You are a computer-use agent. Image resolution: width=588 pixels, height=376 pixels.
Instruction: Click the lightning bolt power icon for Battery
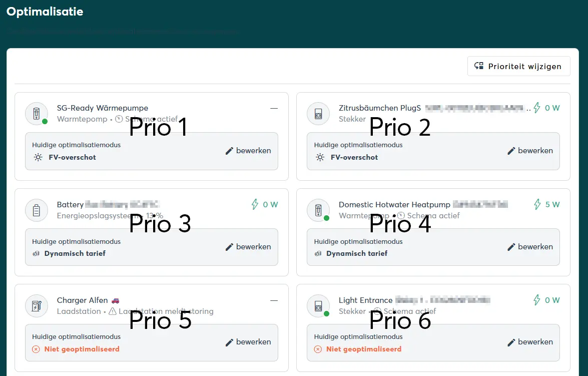[x=255, y=204]
